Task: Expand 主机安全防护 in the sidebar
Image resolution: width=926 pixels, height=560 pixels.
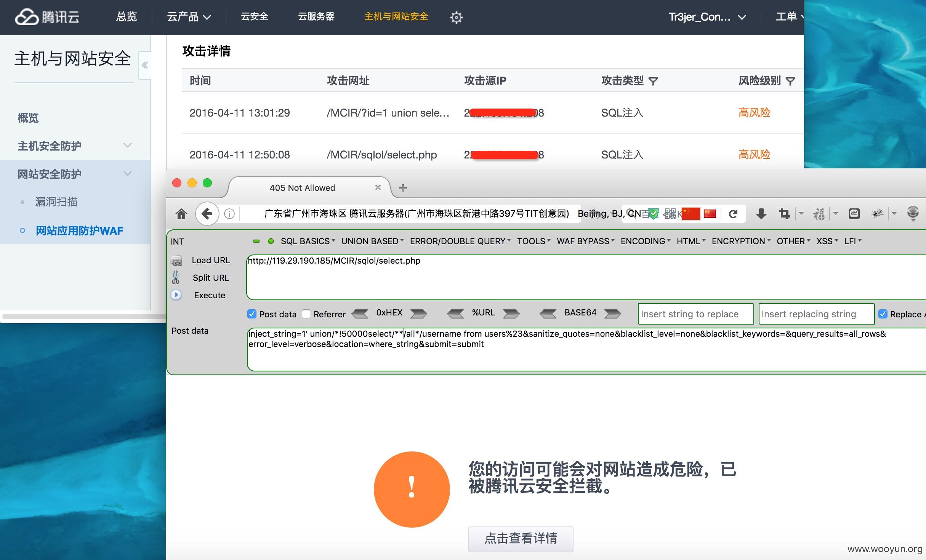Action: click(x=75, y=146)
